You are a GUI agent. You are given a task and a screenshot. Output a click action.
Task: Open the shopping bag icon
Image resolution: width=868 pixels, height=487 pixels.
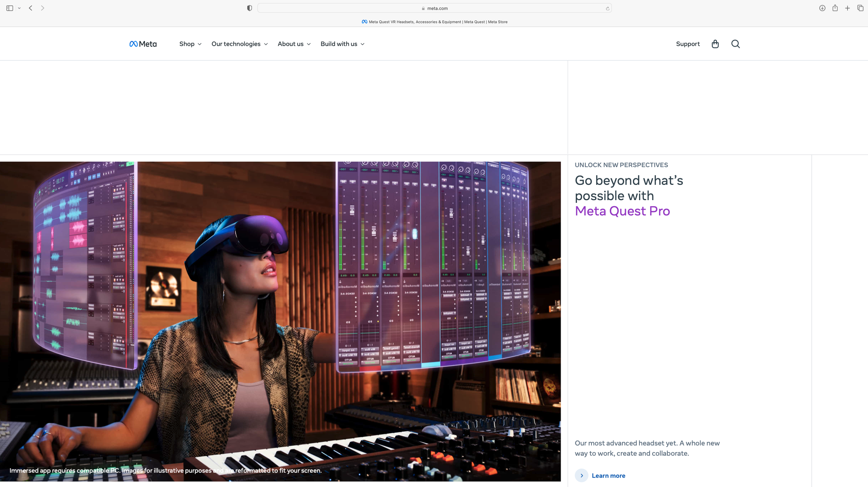(x=715, y=44)
